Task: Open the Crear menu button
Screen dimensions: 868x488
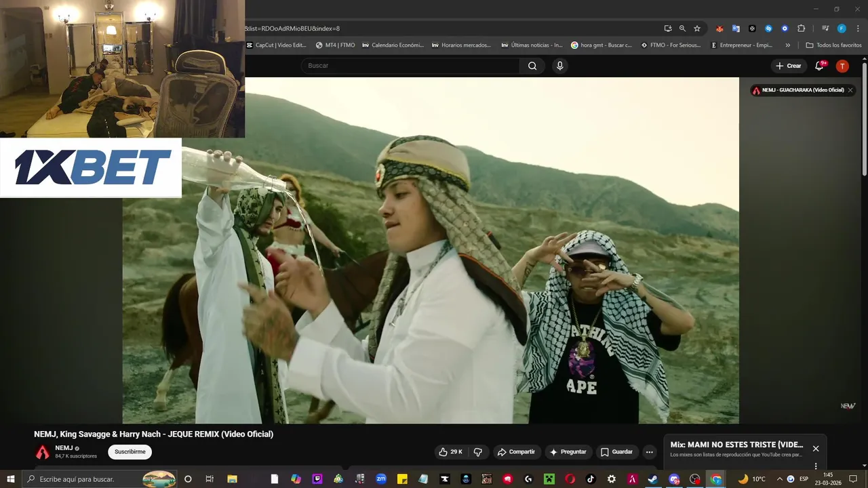Action: point(789,66)
